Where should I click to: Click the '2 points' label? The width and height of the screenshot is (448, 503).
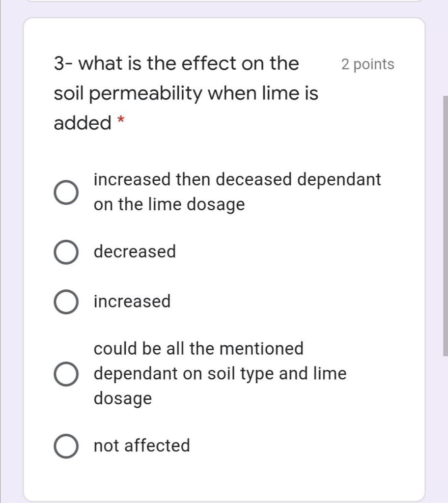(367, 64)
